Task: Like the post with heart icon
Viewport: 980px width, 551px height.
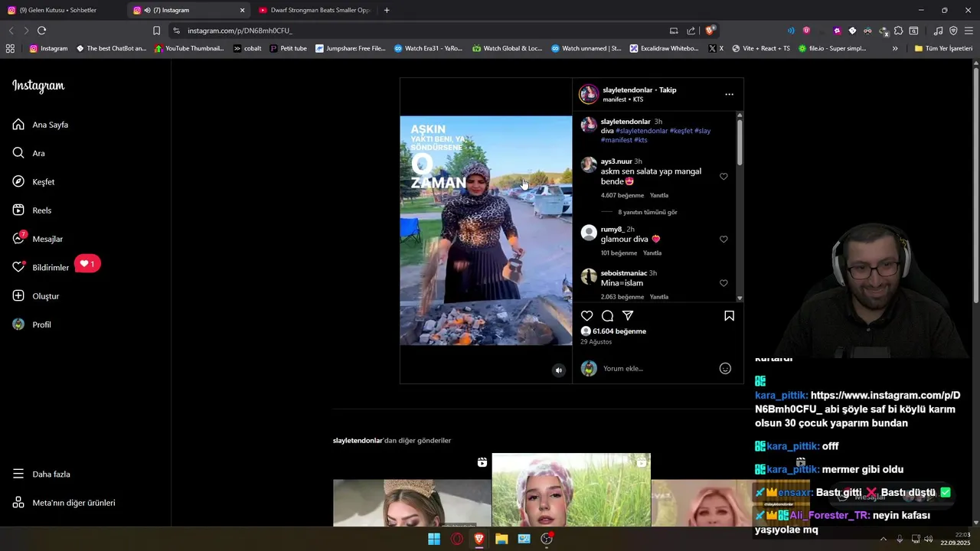Action: click(586, 315)
